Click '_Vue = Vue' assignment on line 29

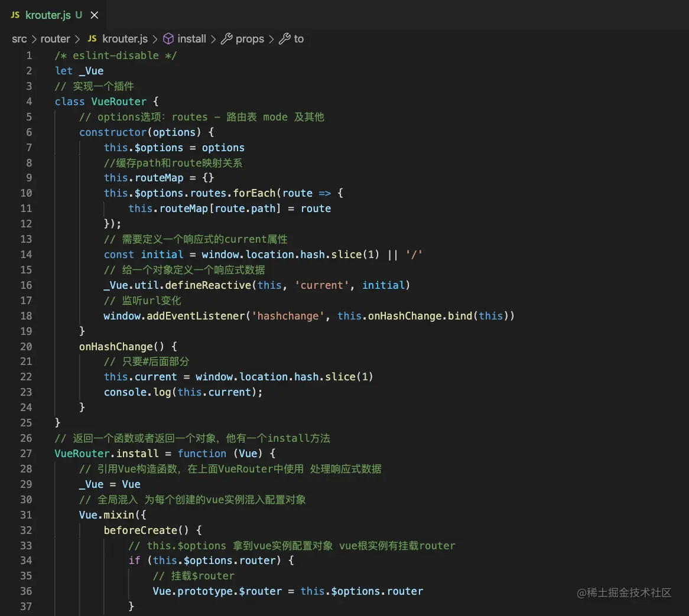click(110, 484)
